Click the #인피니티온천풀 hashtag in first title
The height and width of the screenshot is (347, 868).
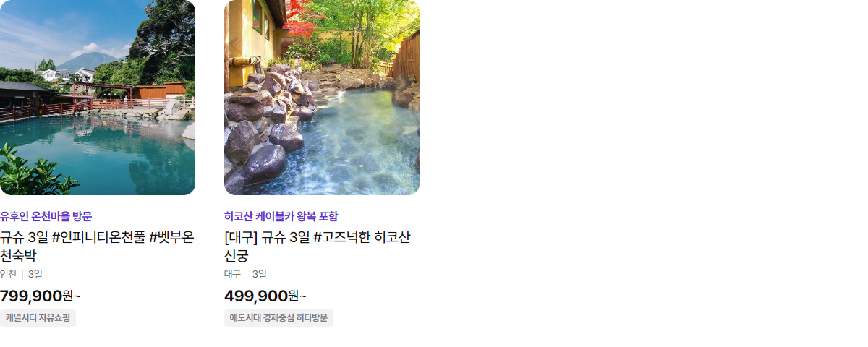click(99, 238)
